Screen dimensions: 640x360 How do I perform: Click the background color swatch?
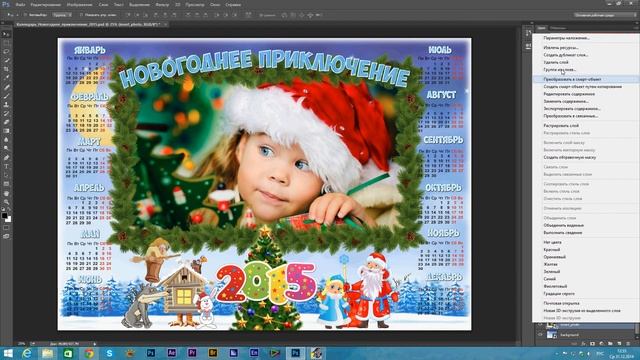(8, 219)
